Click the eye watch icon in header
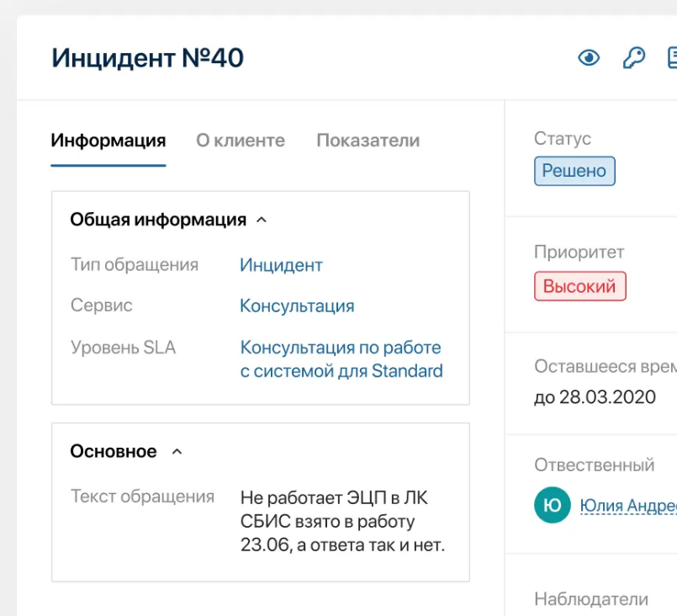 tap(589, 58)
